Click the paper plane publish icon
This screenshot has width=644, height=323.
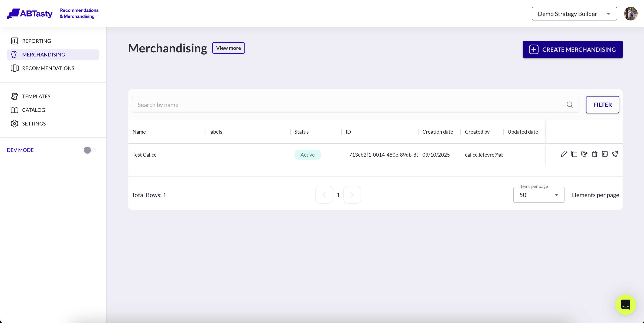(615, 154)
